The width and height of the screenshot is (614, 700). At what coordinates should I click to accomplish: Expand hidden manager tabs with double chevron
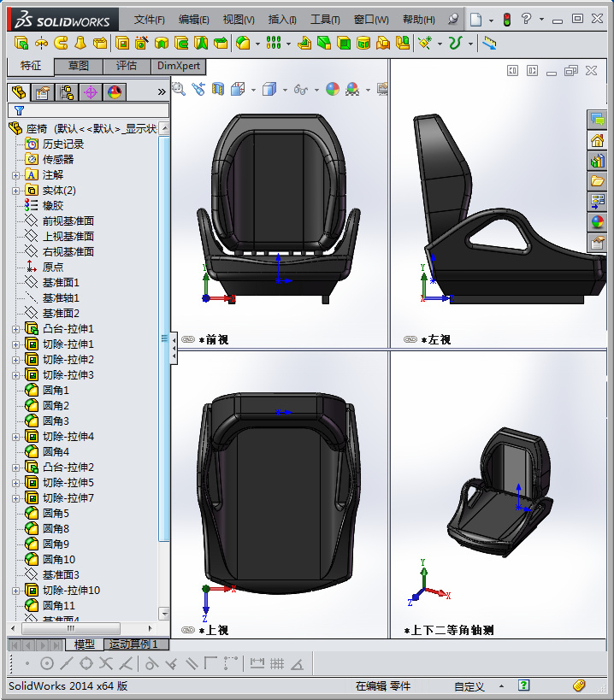pos(162,92)
